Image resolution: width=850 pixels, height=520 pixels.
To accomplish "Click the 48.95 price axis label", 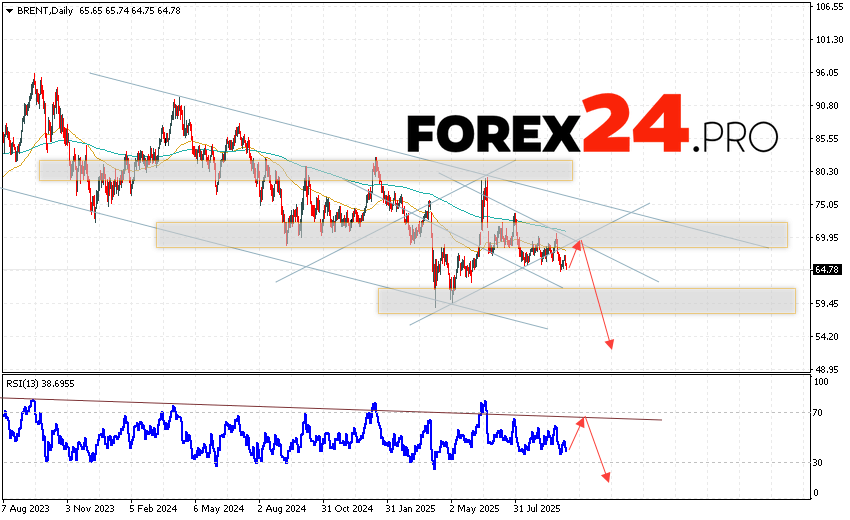I will coord(827,369).
